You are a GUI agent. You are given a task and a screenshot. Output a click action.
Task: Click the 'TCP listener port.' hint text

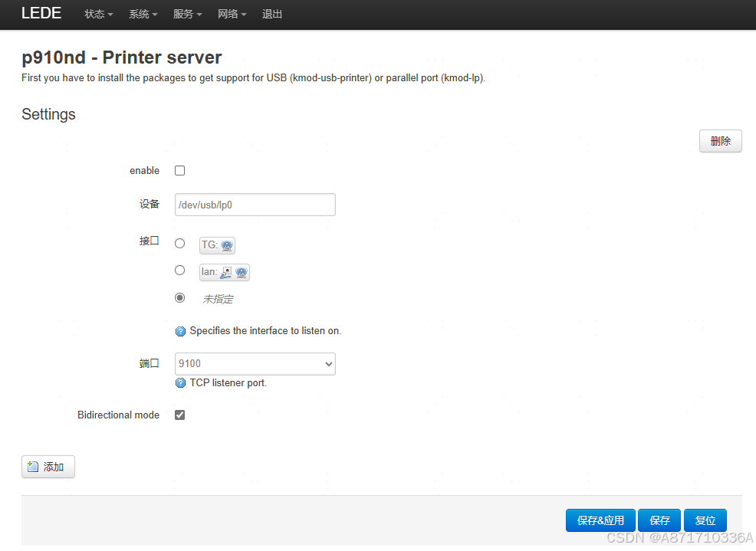228,382
